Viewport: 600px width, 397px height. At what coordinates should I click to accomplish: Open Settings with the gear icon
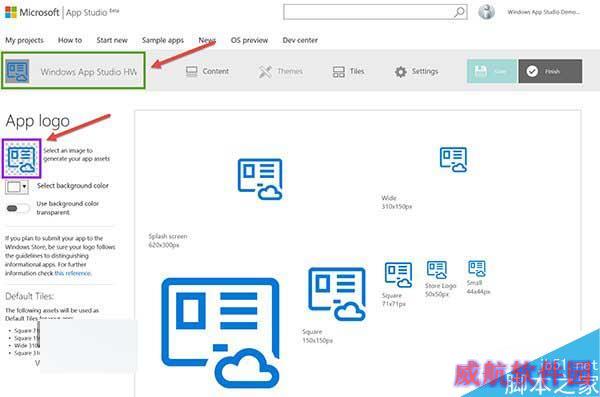(416, 72)
